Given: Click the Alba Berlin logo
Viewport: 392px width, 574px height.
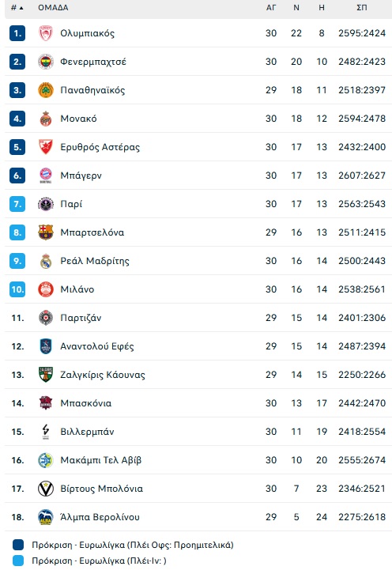Looking at the screenshot, I should coord(46,517).
